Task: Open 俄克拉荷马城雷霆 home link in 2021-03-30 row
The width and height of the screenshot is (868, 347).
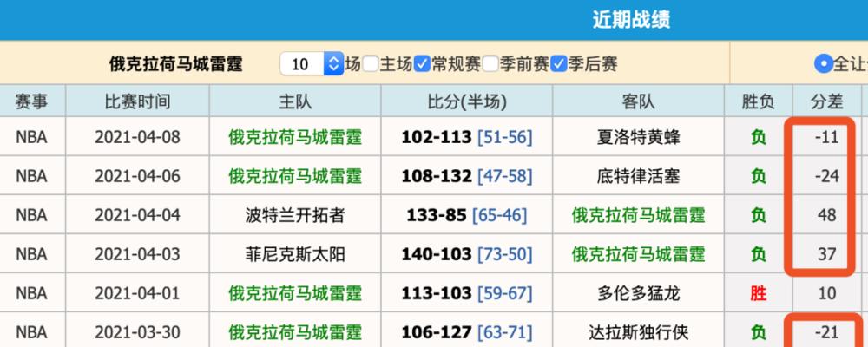Action: click(295, 332)
